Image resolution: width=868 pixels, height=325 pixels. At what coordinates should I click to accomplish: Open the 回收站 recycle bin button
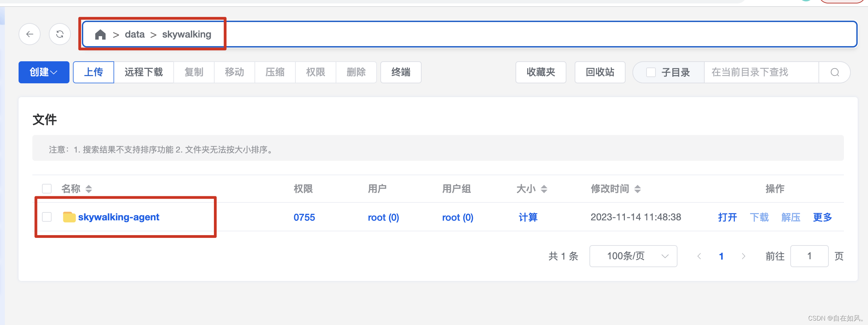[600, 72]
